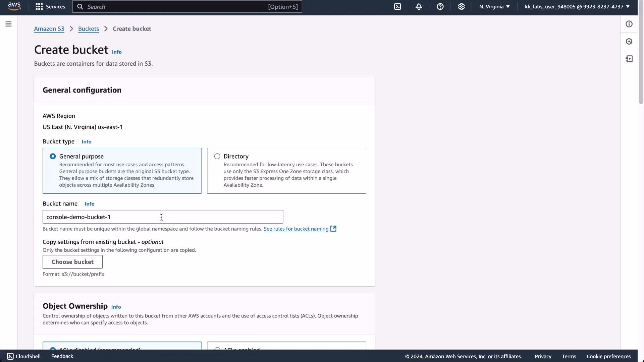Screen dimensions: 644x362
Task: Open See rules for bucket naming link
Action: [296, 229]
